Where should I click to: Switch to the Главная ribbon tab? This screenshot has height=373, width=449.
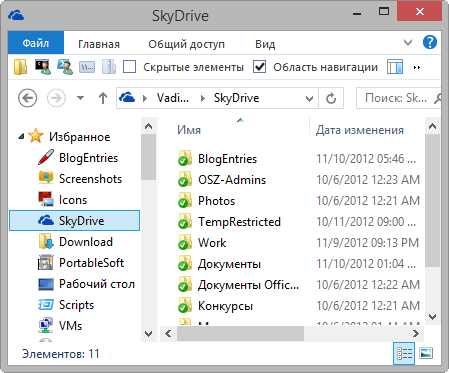click(99, 44)
